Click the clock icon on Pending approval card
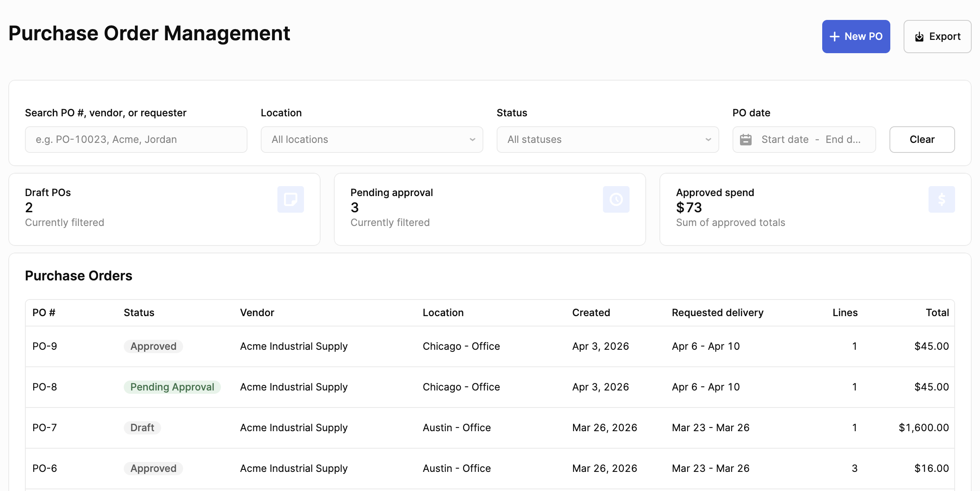Screen dimensions: 980x491 (616, 199)
